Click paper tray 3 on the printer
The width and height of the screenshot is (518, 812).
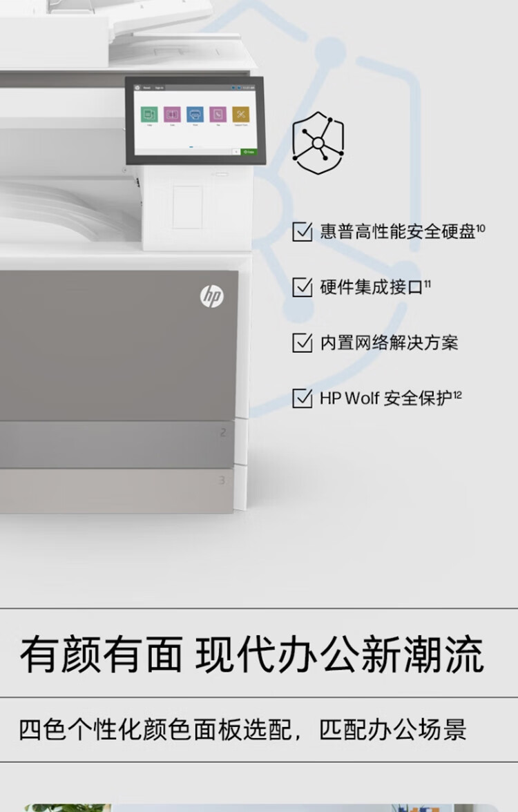(117, 491)
